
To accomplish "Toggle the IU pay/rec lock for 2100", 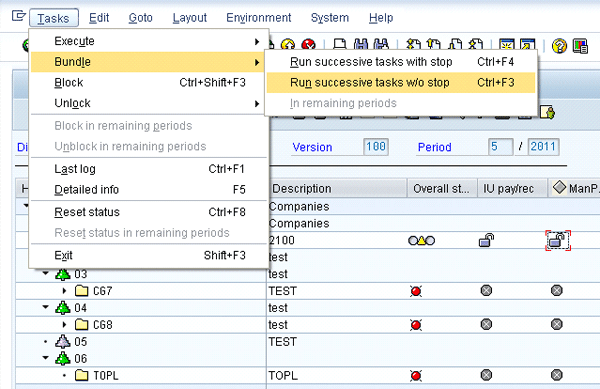I will coord(486,241).
